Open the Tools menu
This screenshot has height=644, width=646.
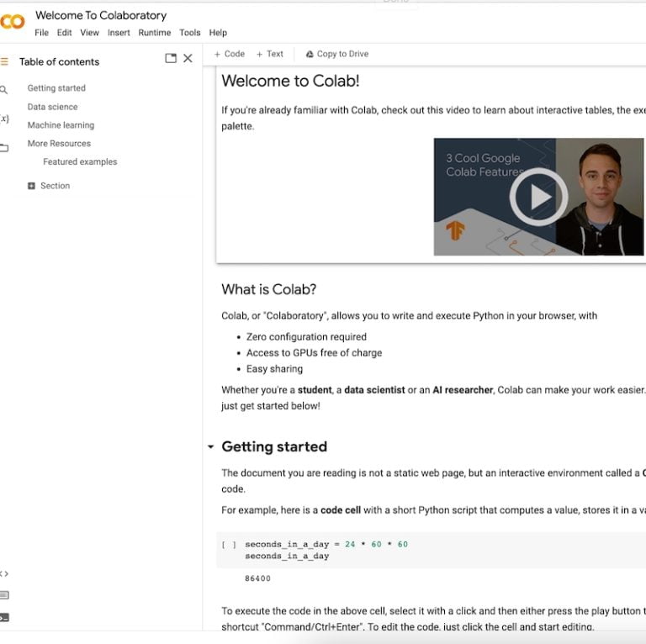coord(190,33)
